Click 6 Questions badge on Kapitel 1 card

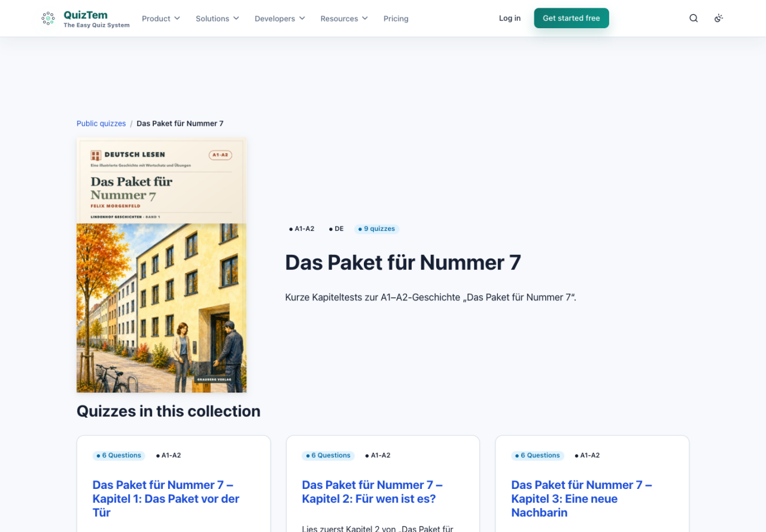119,455
